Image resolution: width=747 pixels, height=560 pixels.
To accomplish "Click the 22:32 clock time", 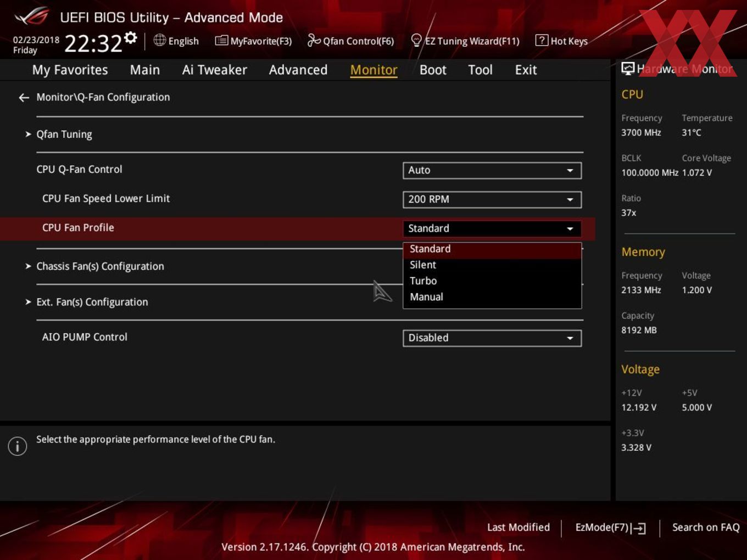I will pos(93,43).
